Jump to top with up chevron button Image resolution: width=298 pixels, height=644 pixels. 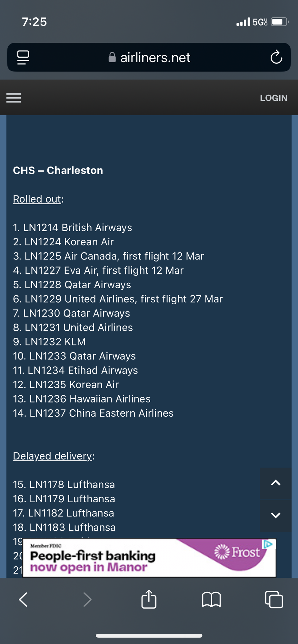(x=275, y=483)
